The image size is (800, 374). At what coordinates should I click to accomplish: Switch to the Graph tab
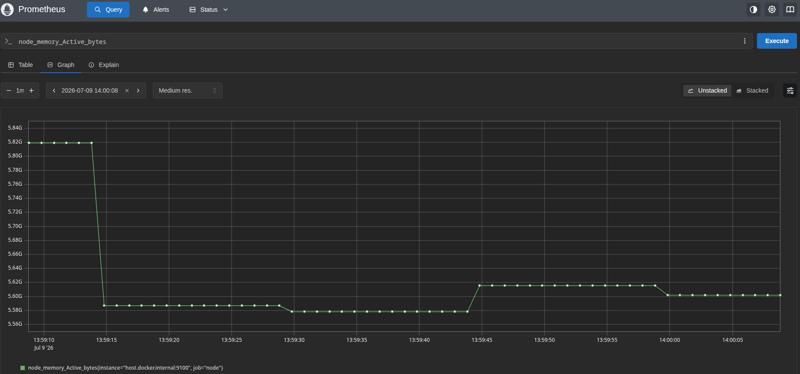pyautogui.click(x=61, y=65)
